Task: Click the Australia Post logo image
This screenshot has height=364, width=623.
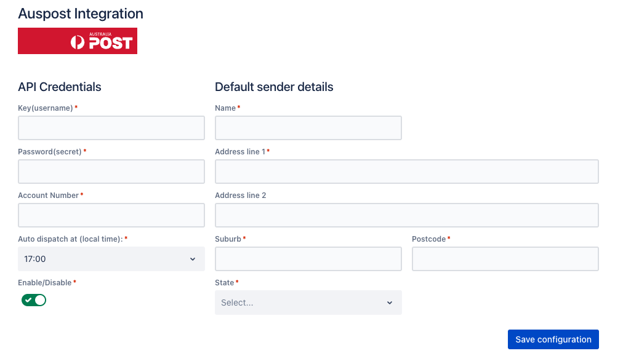Action: coord(78,41)
